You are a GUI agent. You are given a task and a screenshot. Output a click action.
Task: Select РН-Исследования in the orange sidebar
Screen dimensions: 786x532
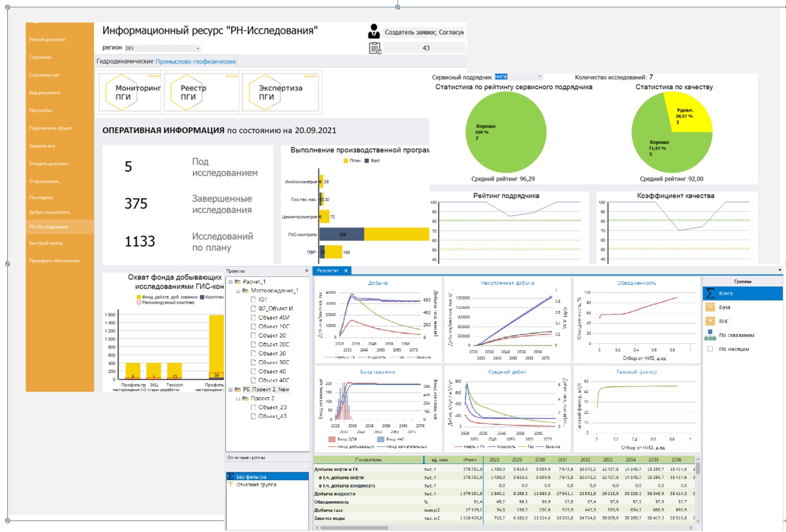tap(49, 227)
